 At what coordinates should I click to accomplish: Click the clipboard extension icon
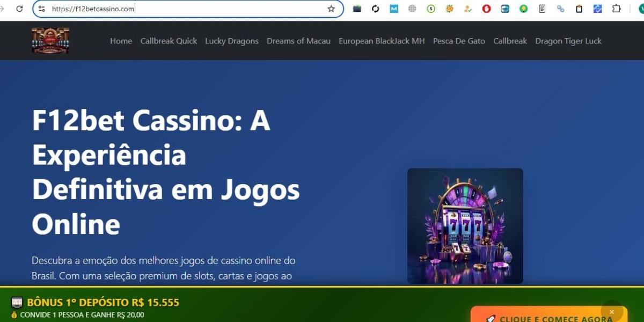[x=579, y=9]
